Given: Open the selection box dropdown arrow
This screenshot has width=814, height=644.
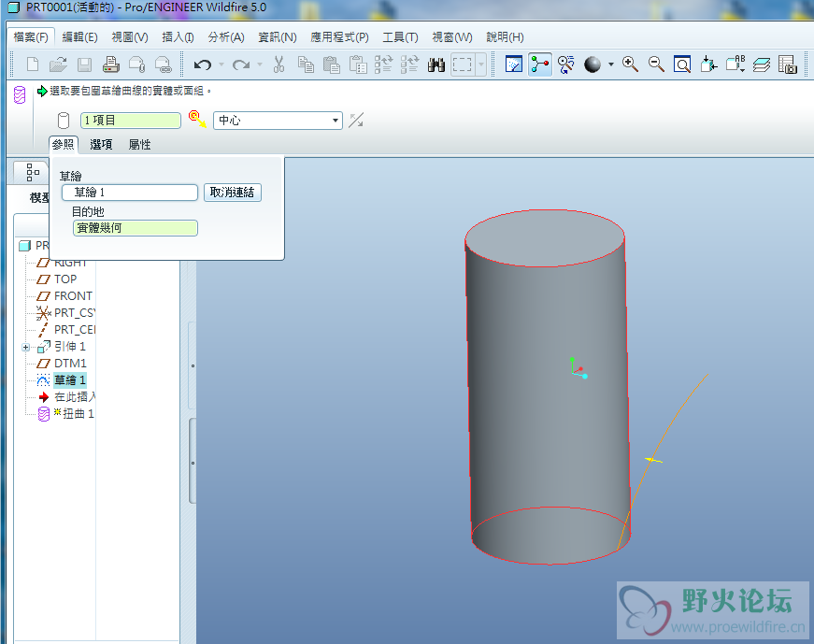Looking at the screenshot, I should coord(481,64).
